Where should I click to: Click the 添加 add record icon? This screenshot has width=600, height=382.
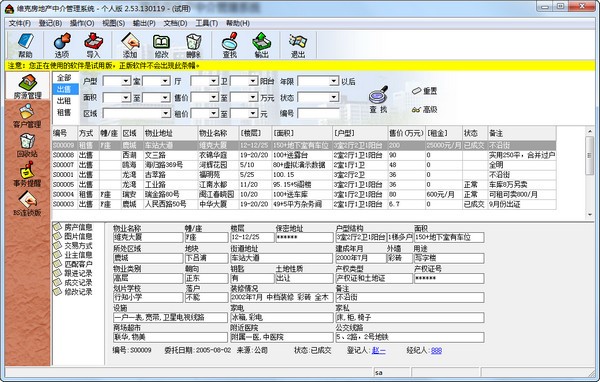[130, 45]
